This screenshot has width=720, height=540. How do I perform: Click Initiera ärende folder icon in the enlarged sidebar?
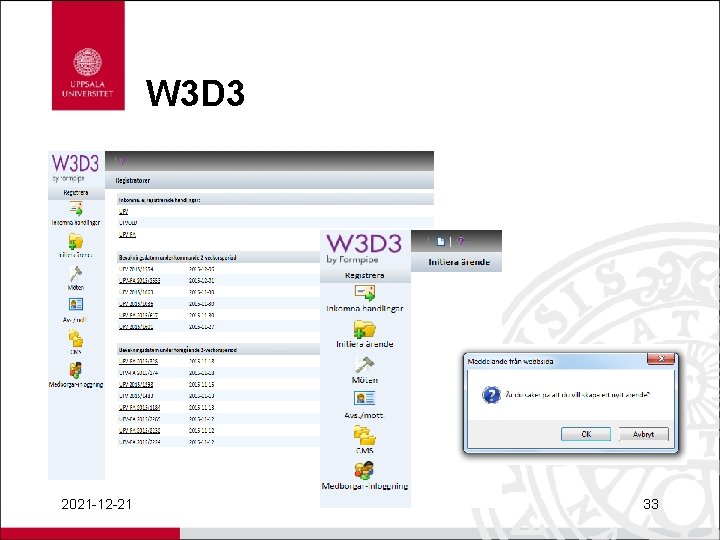tap(365, 329)
